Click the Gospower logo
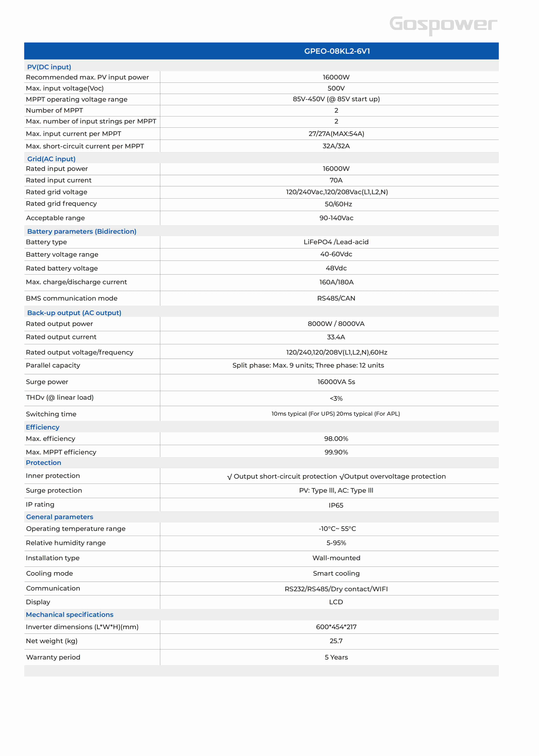The image size is (539, 756). click(x=443, y=25)
